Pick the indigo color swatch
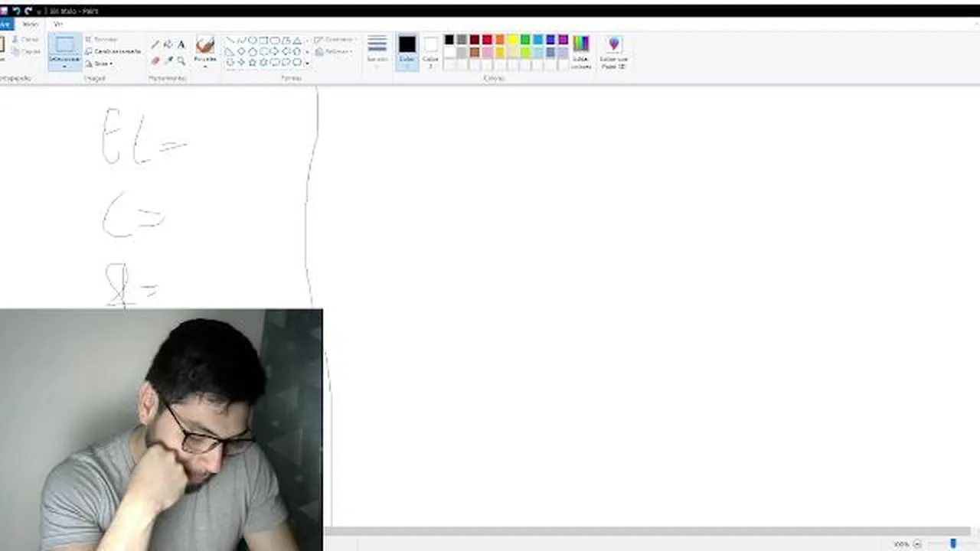 (x=550, y=40)
